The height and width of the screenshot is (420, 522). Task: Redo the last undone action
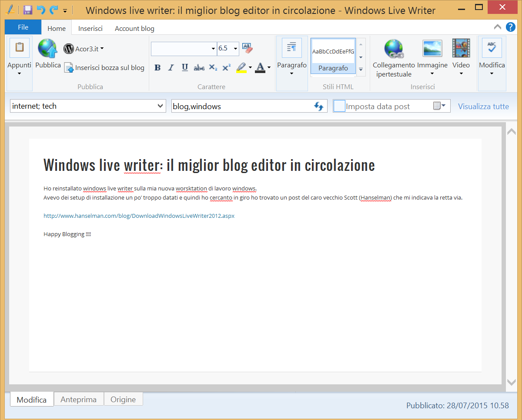54,10
